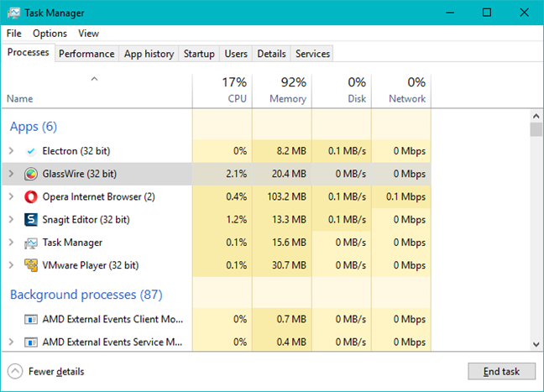544x392 pixels.
Task: Click the 0.7 MB memory value
Action: click(291, 319)
